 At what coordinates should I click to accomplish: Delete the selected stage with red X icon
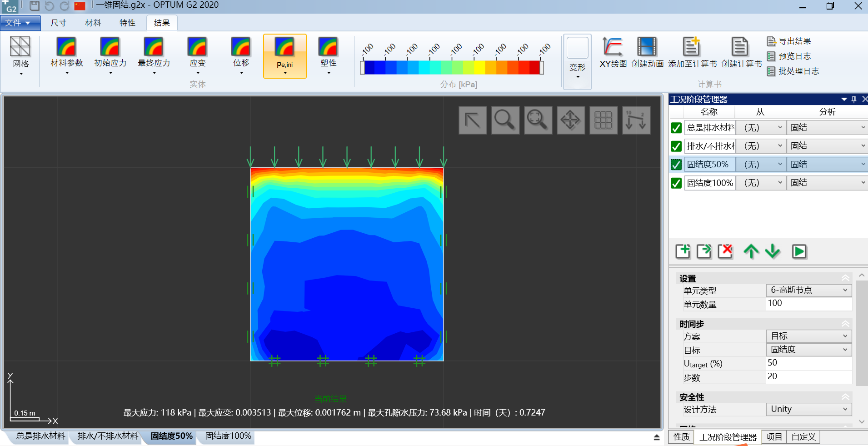725,251
